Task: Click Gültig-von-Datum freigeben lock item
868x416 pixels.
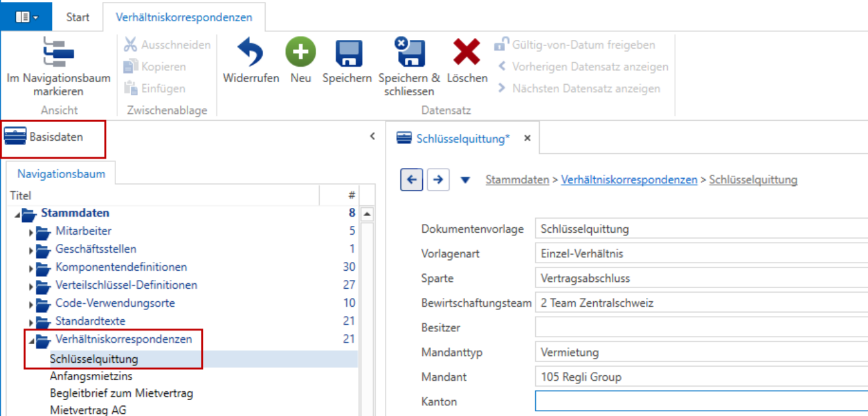Action: coord(574,45)
